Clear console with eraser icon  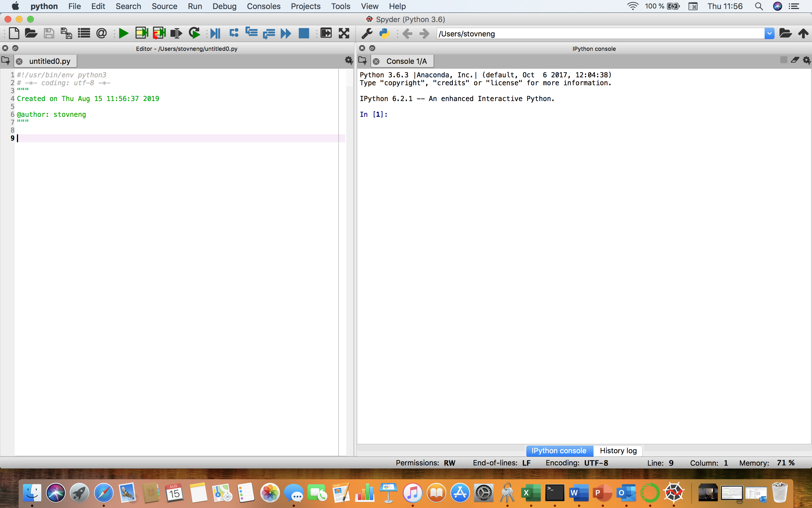pos(795,60)
